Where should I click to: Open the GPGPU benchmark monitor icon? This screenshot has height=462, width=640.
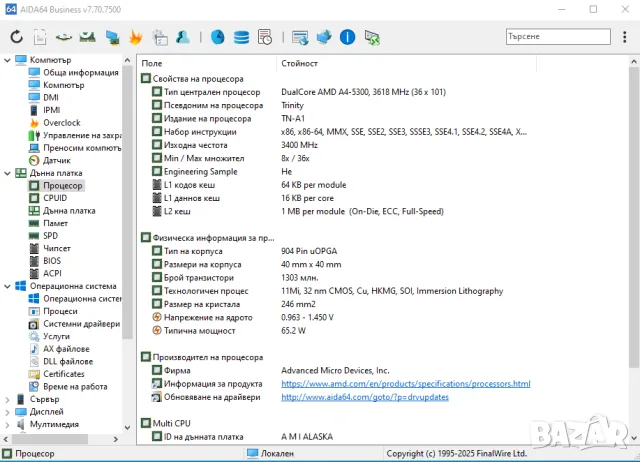click(112, 37)
